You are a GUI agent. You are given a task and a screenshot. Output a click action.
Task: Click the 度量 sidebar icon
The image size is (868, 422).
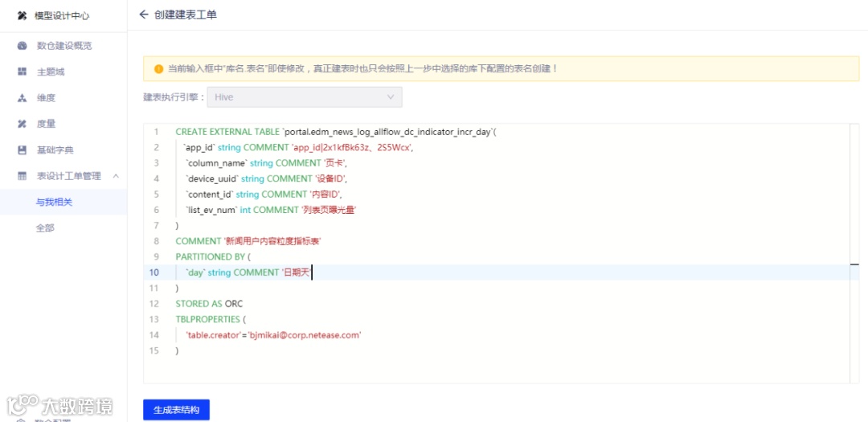click(x=23, y=124)
